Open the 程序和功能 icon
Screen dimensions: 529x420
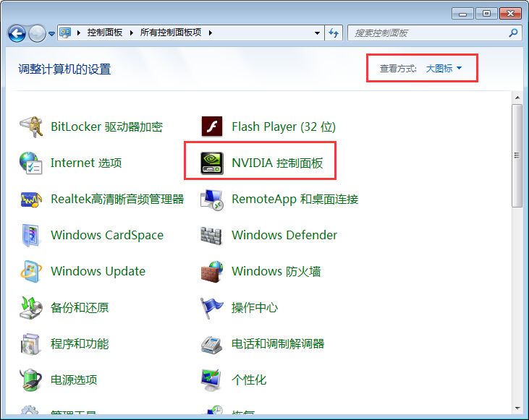31,344
